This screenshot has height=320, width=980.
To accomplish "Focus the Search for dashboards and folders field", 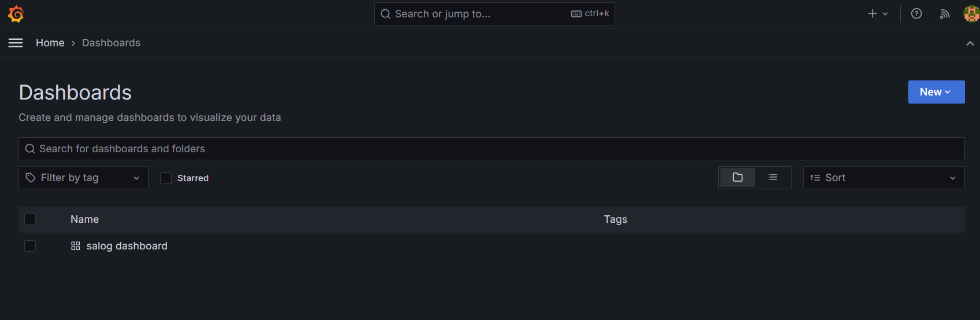I will [491, 149].
